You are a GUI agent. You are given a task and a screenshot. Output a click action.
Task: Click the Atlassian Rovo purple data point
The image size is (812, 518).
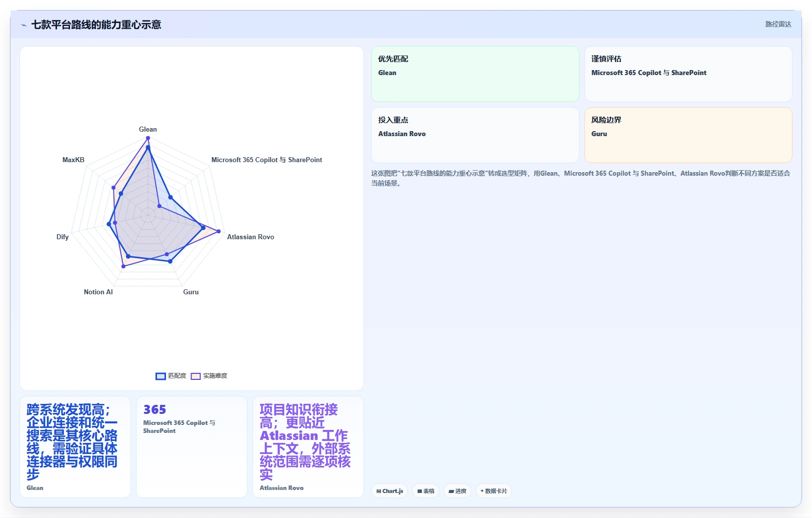[x=218, y=231]
